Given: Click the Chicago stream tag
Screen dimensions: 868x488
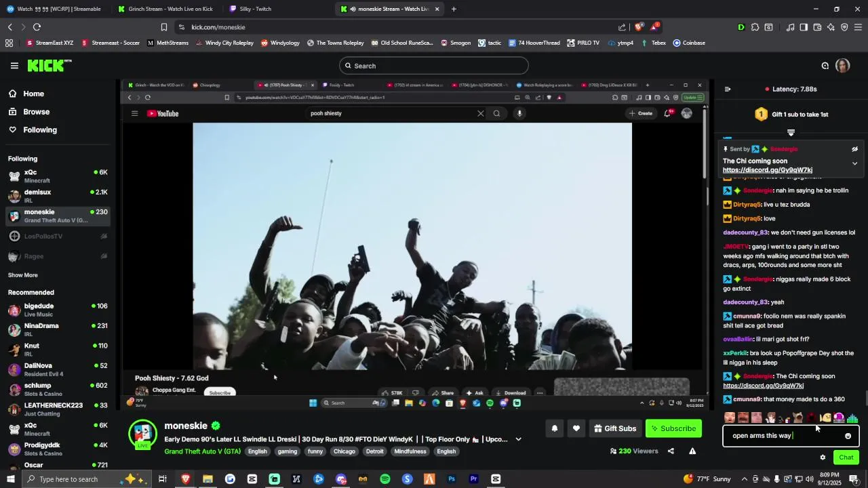Looking at the screenshot, I should (x=344, y=451).
